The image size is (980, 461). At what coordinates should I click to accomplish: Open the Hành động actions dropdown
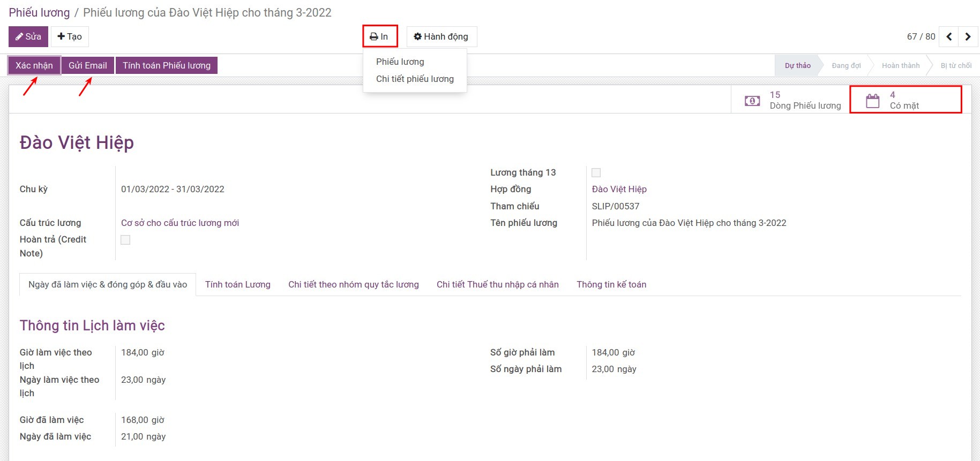point(441,36)
